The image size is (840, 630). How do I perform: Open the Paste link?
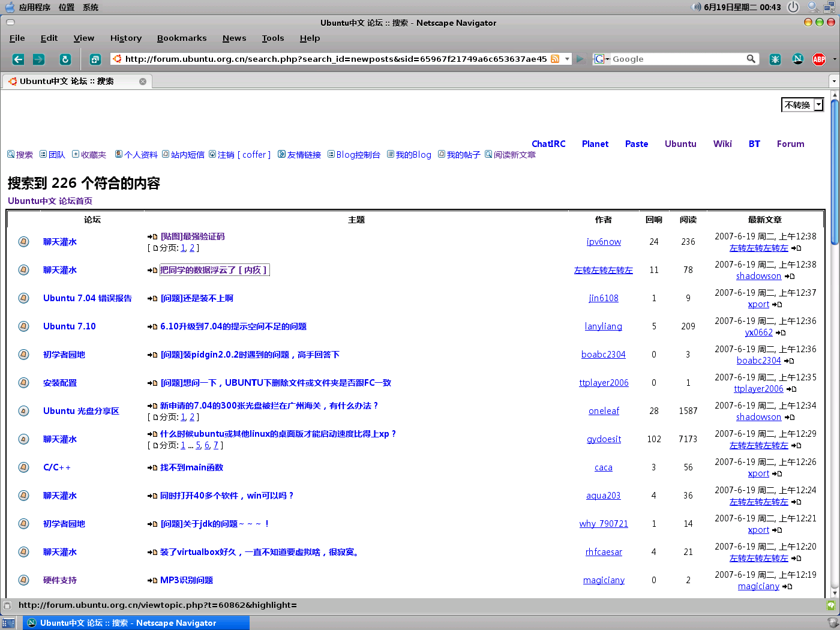point(637,144)
